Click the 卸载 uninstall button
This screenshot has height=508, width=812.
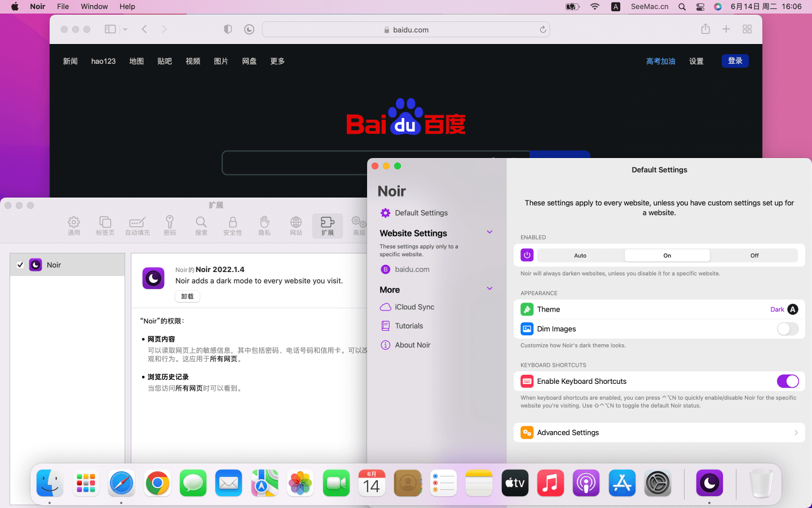click(x=187, y=296)
